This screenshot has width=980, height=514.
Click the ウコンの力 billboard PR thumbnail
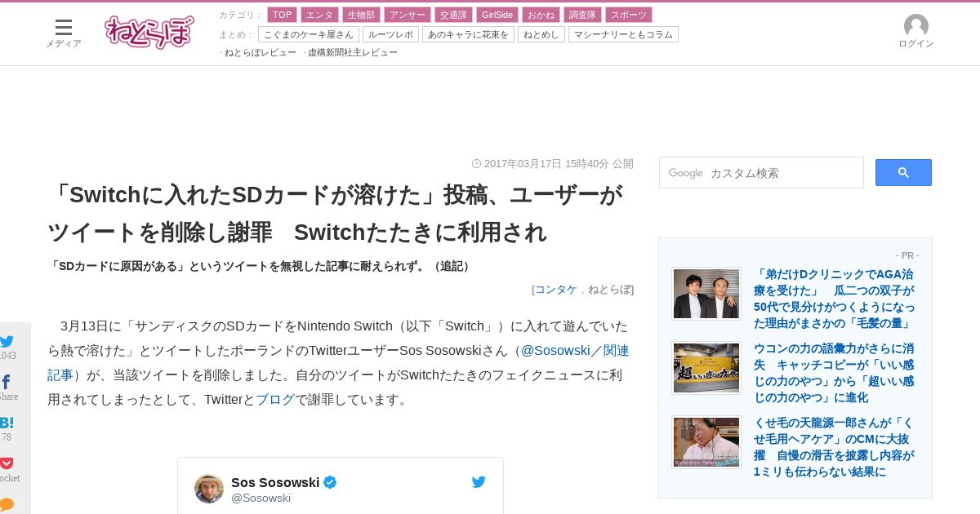[x=706, y=368]
